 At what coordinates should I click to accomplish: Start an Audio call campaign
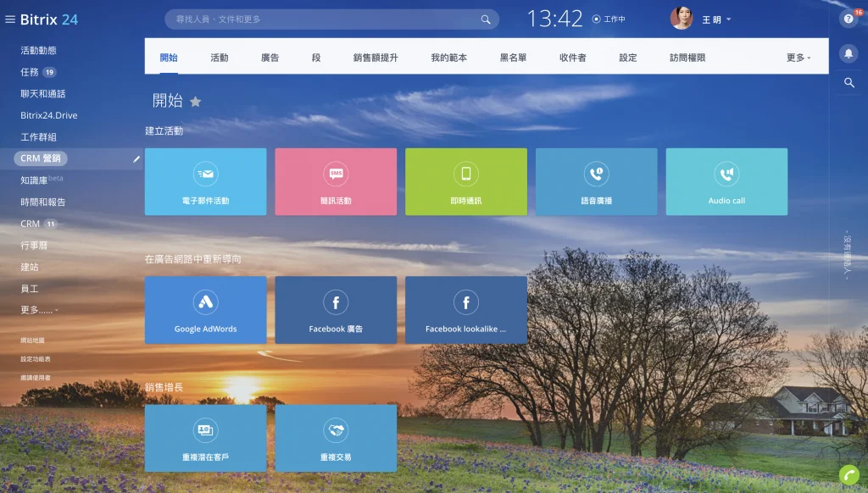[726, 181]
